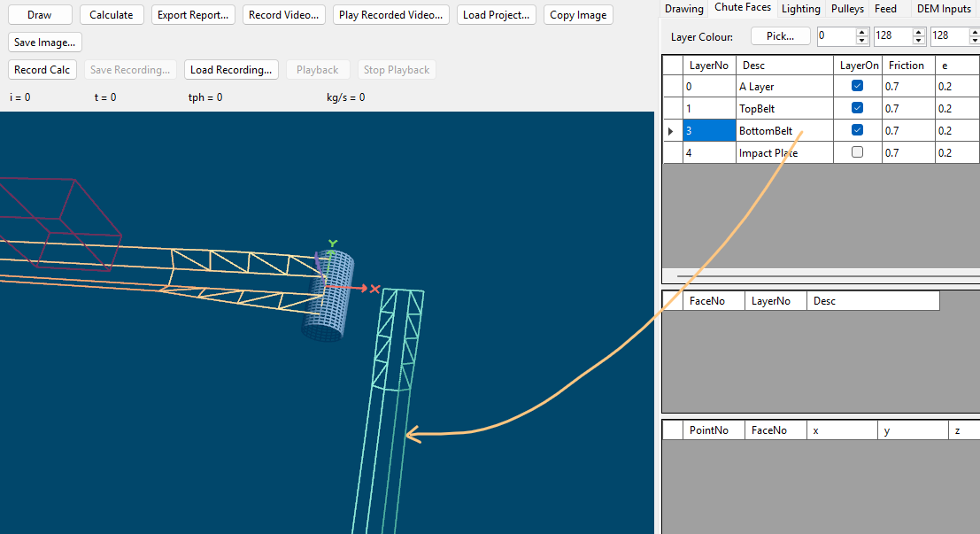Sort layers by LayerNo column header

[x=709, y=65]
